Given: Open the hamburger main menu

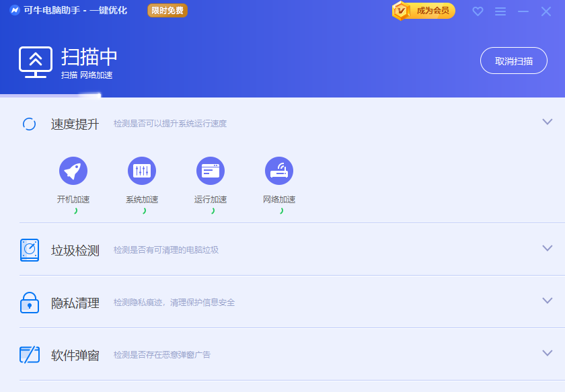Looking at the screenshot, I should pyautogui.click(x=500, y=11).
